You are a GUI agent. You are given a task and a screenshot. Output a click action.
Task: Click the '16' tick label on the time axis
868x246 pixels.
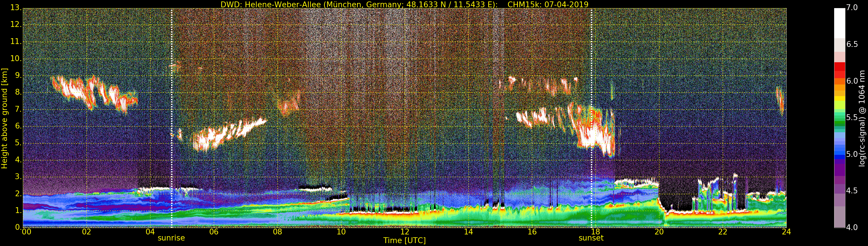[x=532, y=232]
